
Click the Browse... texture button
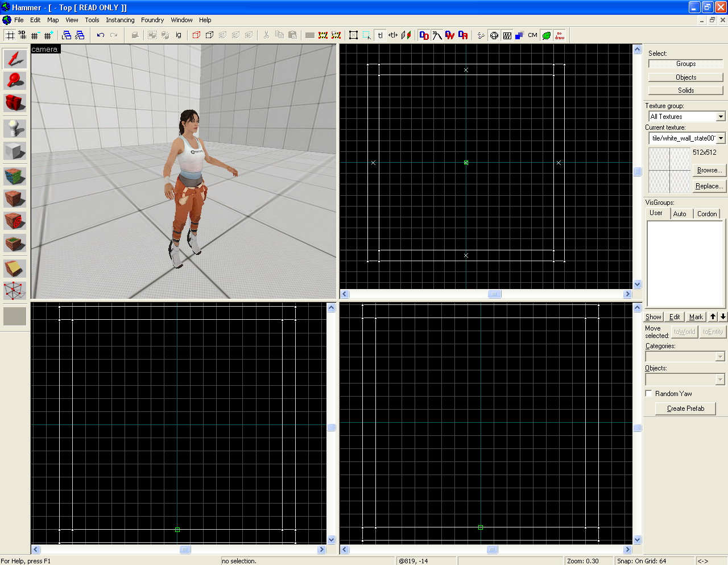(709, 170)
